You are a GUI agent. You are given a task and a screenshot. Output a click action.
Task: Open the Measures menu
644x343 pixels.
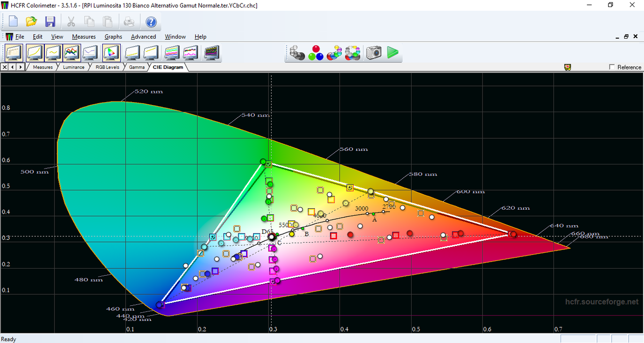(84, 37)
